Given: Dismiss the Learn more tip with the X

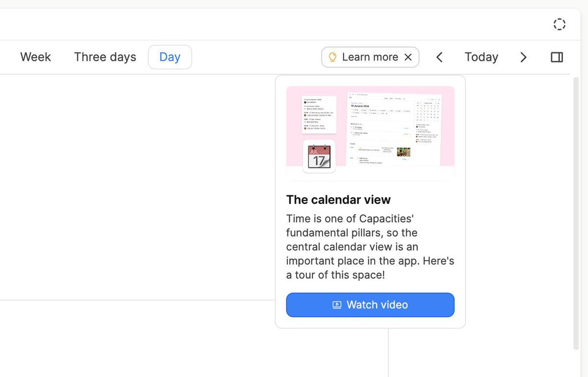Looking at the screenshot, I should click(409, 57).
